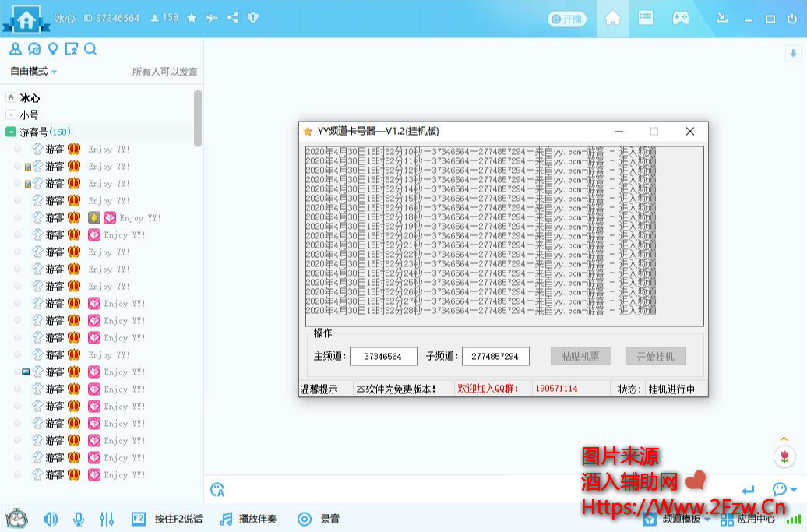
Task: Click the QQ group number 190571114
Action: 556,389
